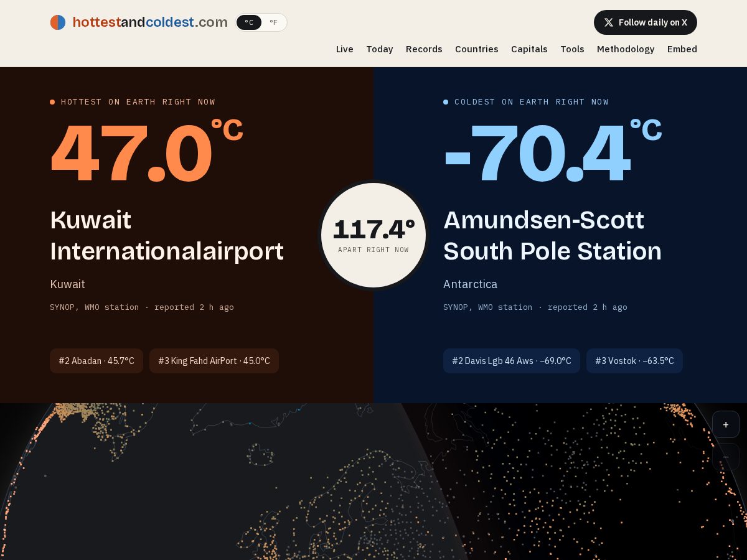Click the X logo in Follow button
The image size is (747, 560).
tap(609, 22)
